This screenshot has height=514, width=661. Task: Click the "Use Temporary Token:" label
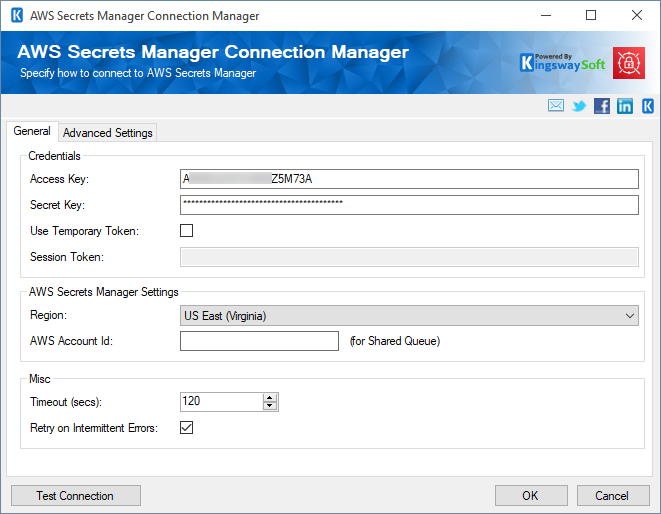84,231
